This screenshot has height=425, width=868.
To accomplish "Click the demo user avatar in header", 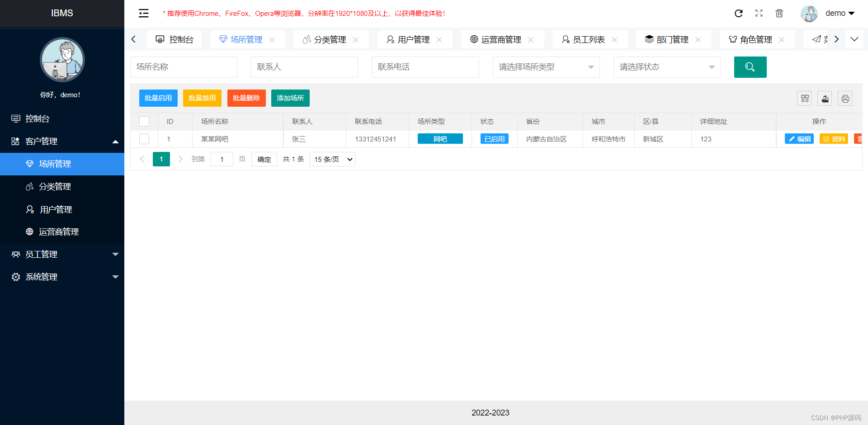I will [809, 14].
